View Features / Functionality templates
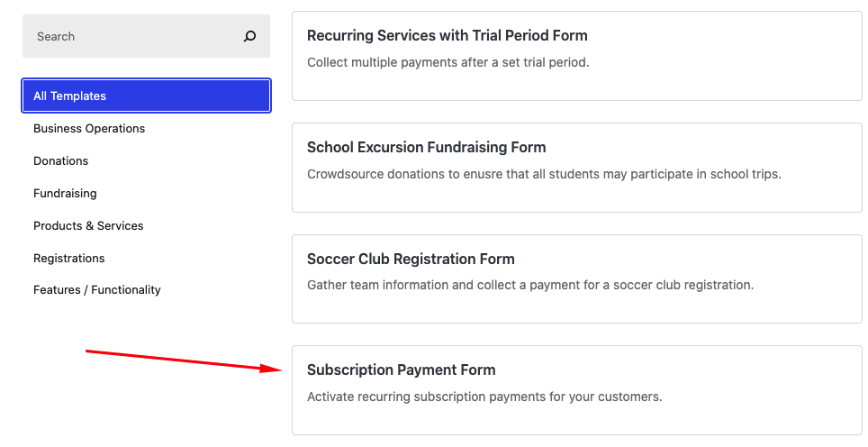Image resolution: width=868 pixels, height=447 pixels. [97, 290]
